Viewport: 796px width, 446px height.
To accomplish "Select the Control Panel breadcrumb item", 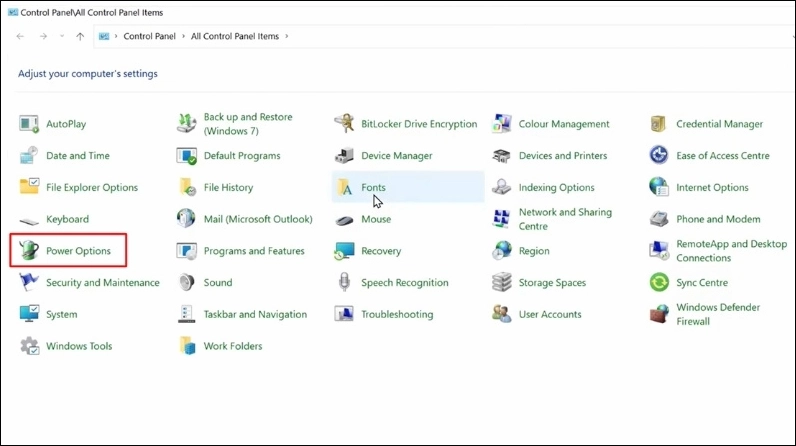I will (x=149, y=36).
